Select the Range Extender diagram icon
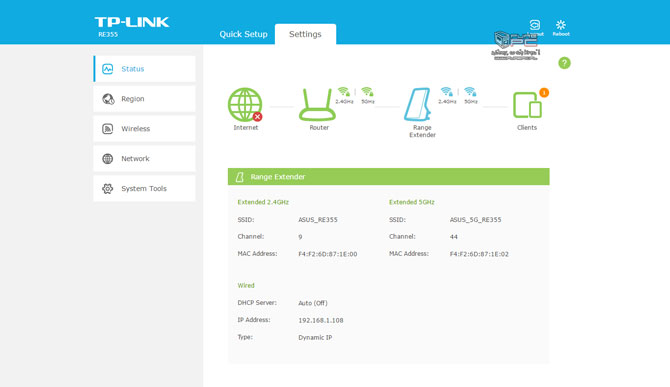 [x=417, y=105]
